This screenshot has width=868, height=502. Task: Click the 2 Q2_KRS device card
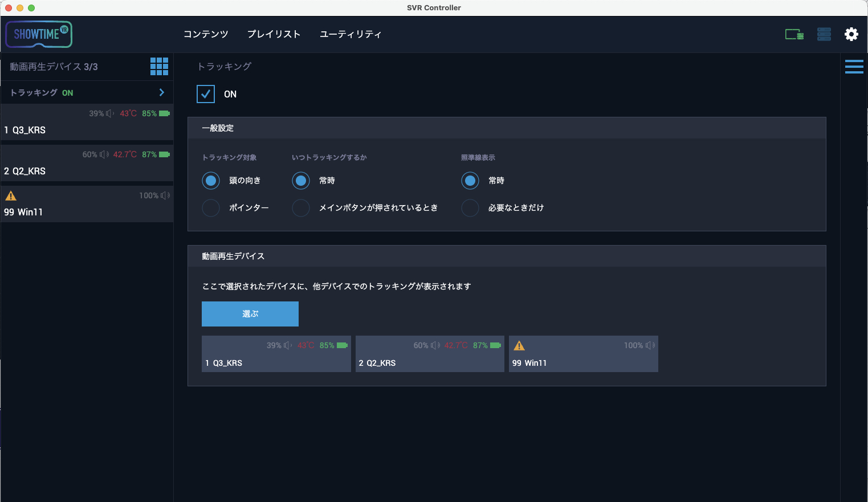click(430, 354)
